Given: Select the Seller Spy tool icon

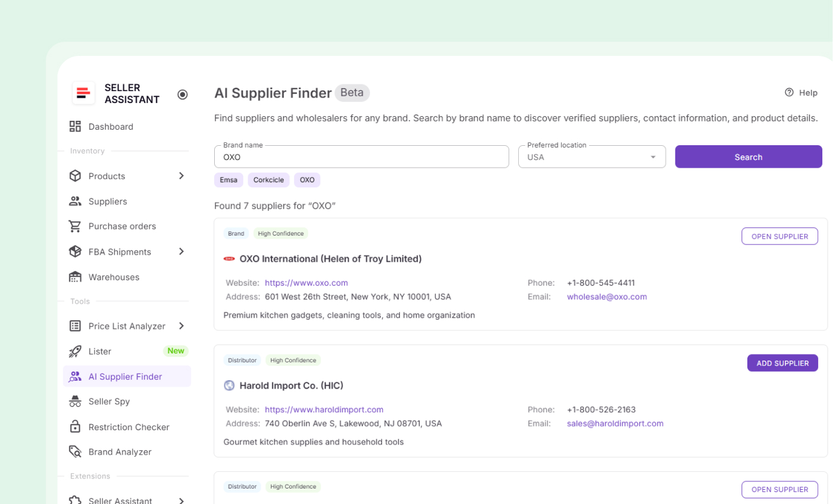Looking at the screenshot, I should 75,401.
